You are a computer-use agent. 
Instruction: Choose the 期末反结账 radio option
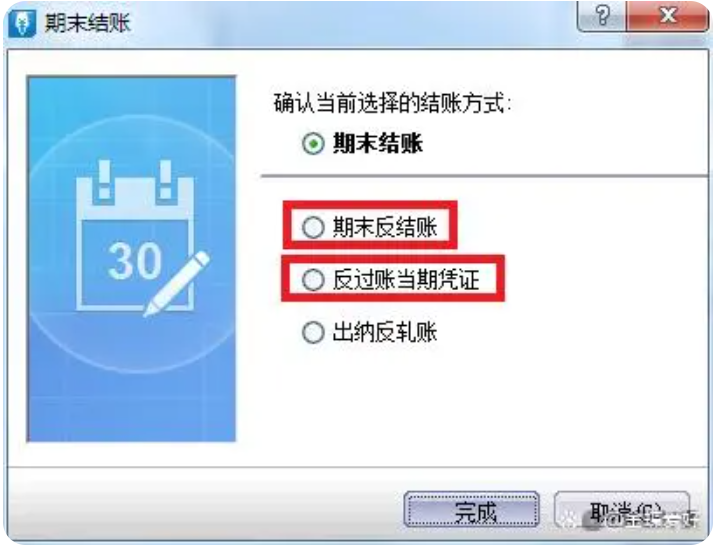click(x=313, y=227)
